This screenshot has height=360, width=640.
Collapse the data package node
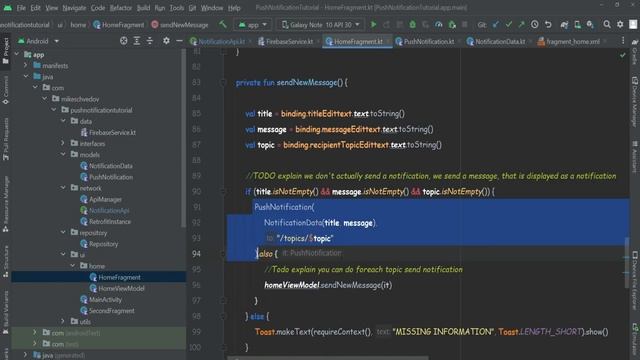click(63, 121)
